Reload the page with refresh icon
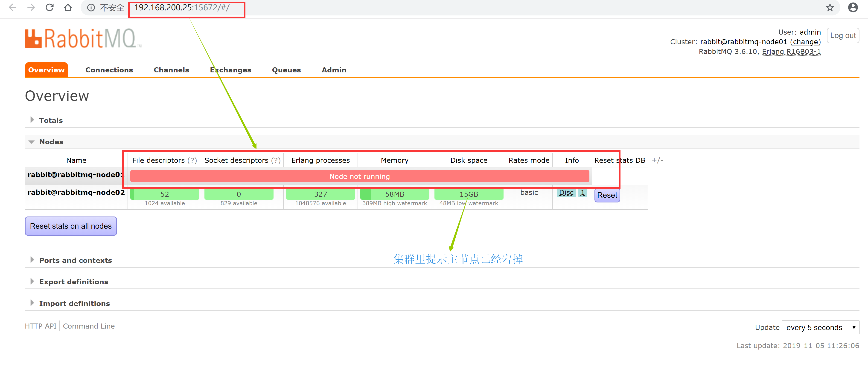The width and height of the screenshot is (868, 365). click(50, 7)
